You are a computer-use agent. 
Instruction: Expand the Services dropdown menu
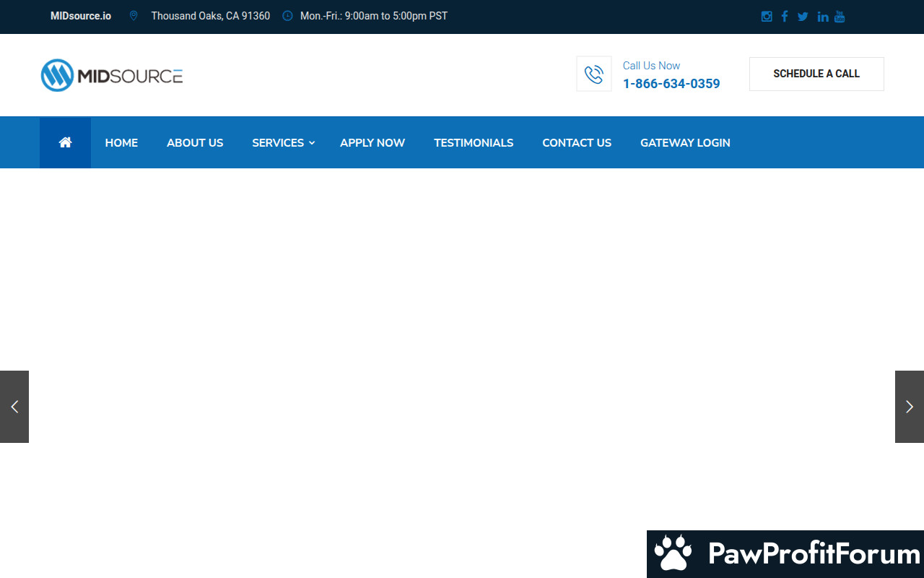283,143
